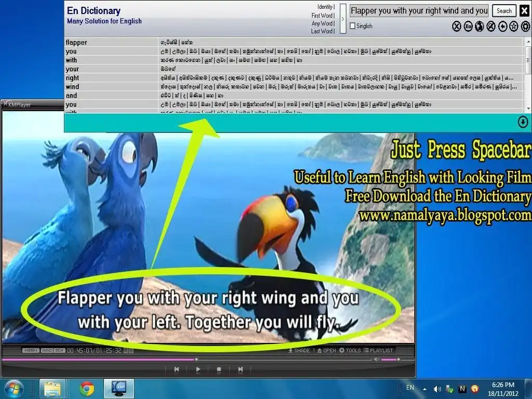Select the 'with' result row
This screenshot has width=532, height=399.
click(x=294, y=60)
